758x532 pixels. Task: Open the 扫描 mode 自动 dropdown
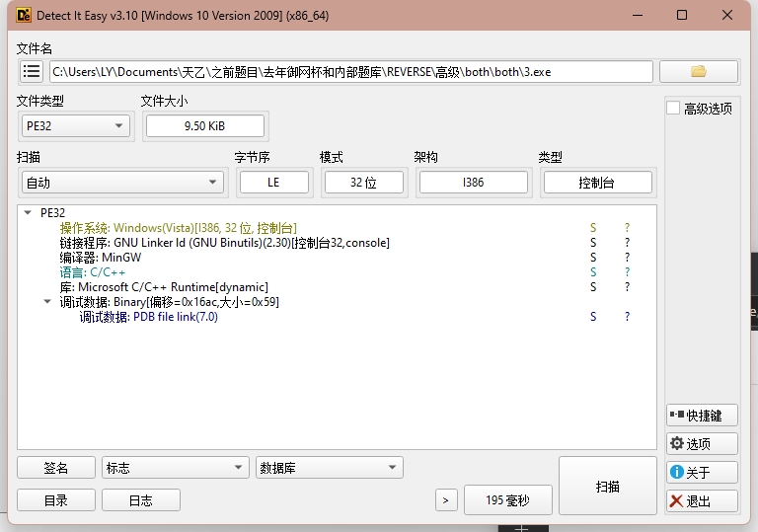click(122, 183)
